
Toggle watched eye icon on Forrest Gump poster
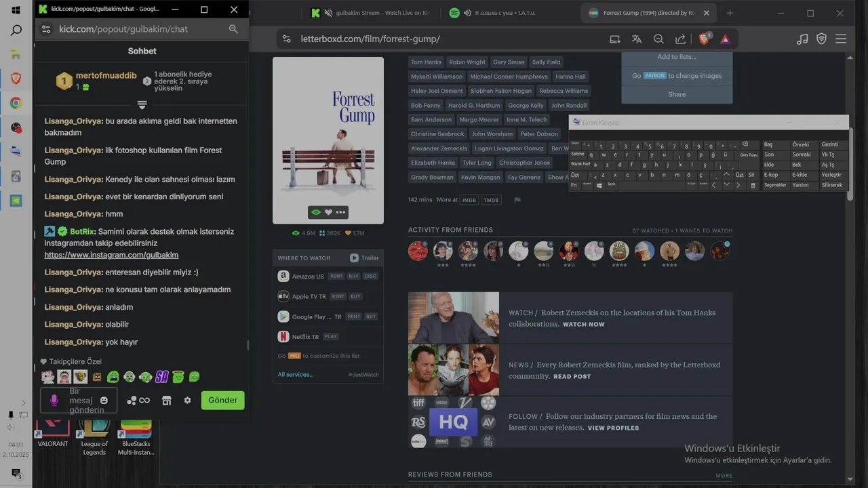click(x=316, y=212)
